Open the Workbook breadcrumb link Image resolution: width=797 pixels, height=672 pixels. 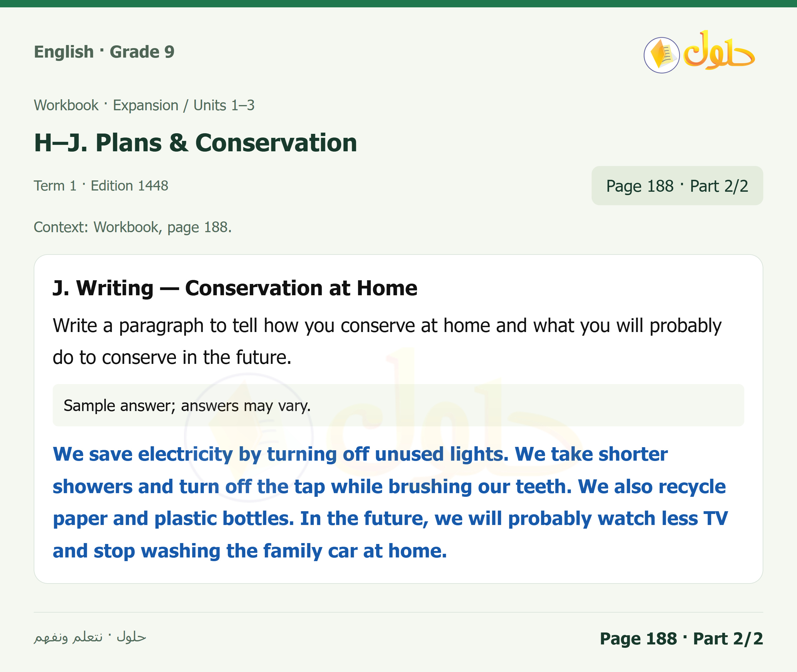(66, 105)
